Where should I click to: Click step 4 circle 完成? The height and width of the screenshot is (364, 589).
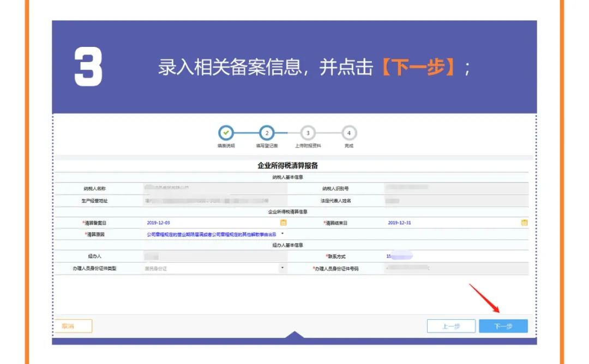[x=349, y=133]
